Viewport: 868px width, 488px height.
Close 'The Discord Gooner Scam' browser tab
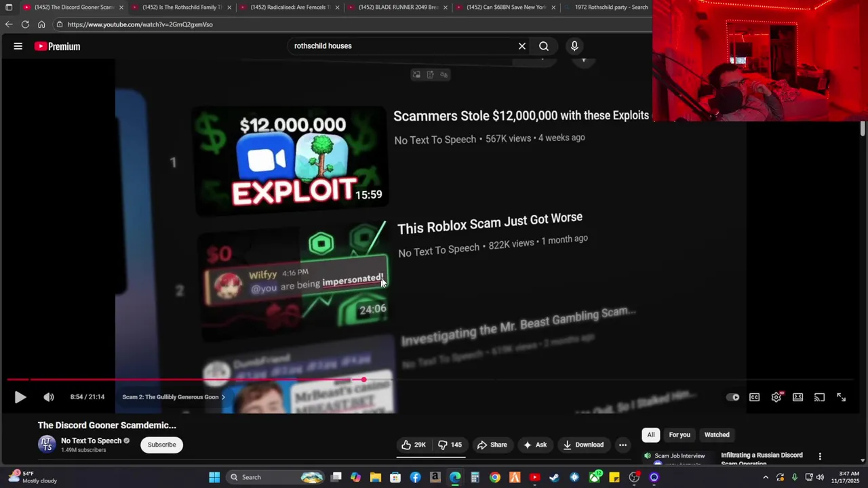point(121,7)
